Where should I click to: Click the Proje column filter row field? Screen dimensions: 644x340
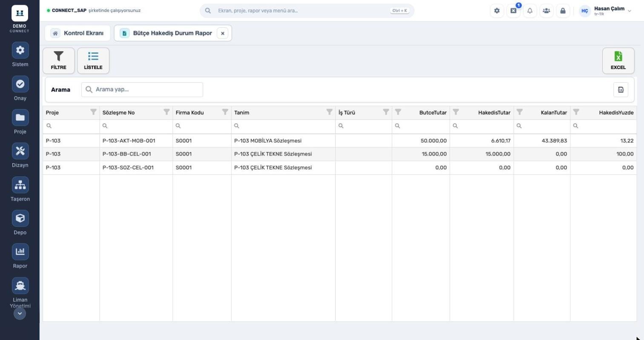click(71, 126)
